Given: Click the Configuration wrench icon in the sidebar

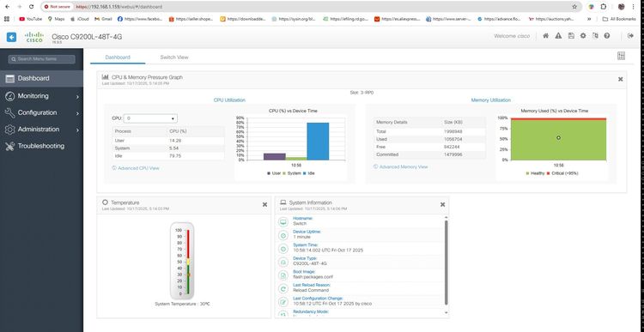Looking at the screenshot, I should point(9,113).
